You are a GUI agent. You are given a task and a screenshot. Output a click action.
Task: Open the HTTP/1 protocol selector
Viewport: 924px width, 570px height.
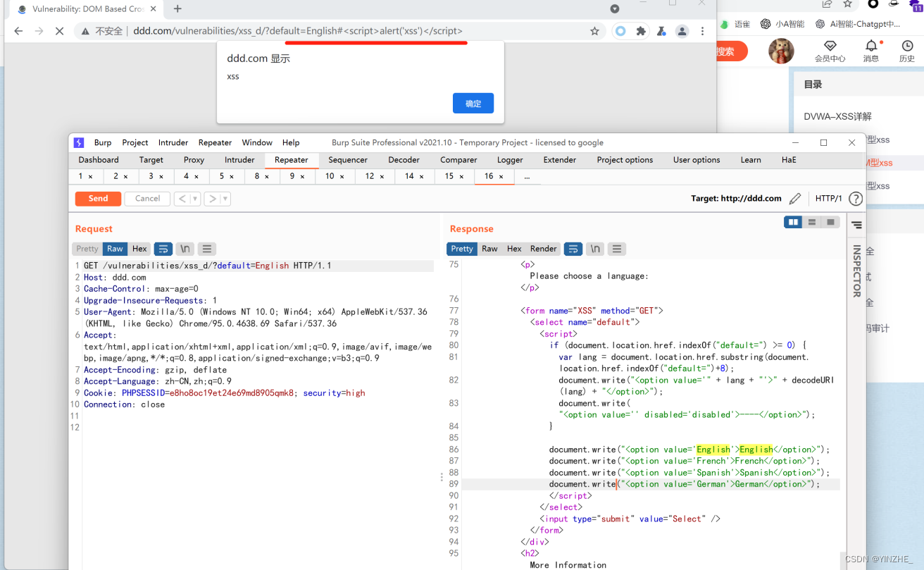pyautogui.click(x=828, y=199)
